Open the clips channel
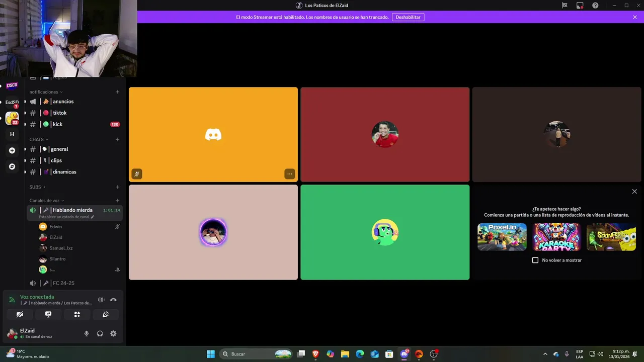The height and width of the screenshot is (362, 644). 74,160
